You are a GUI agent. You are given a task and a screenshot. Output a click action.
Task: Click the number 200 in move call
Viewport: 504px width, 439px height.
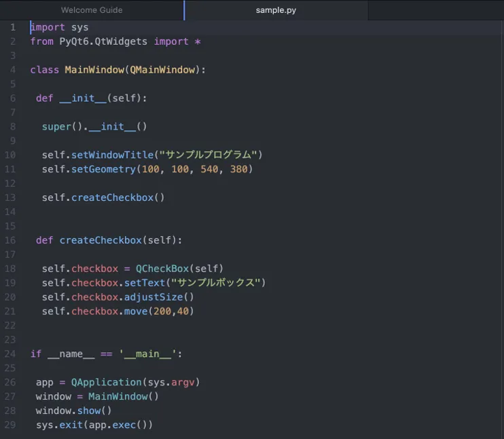162,311
